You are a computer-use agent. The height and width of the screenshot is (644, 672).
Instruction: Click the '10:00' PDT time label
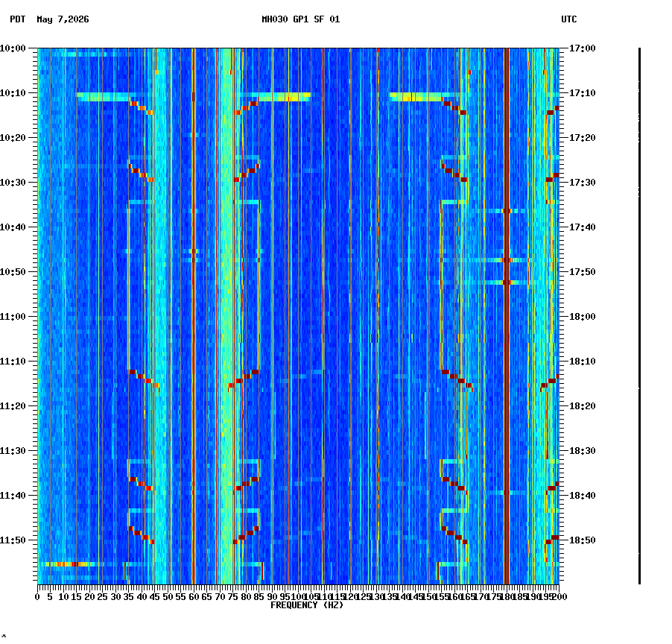coord(13,48)
